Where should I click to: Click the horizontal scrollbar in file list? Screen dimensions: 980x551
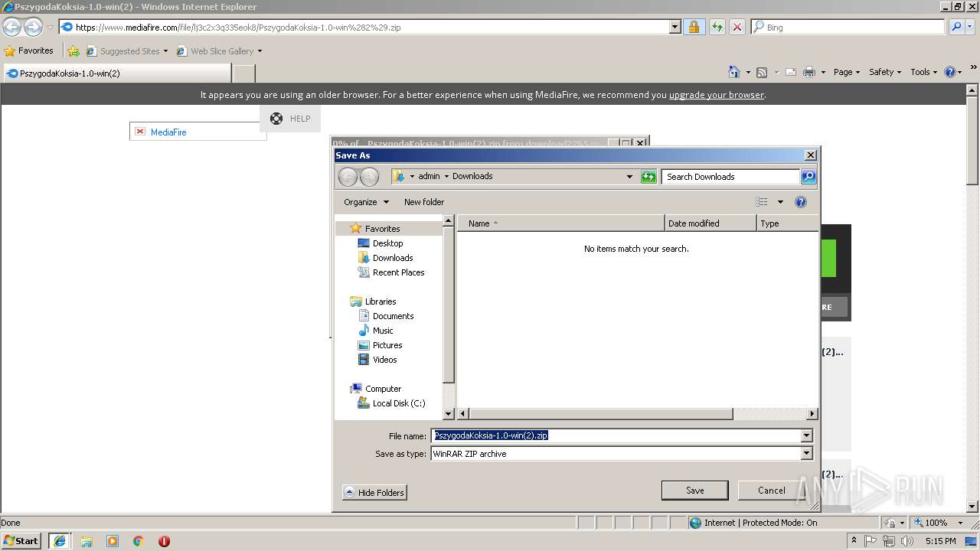[600, 414]
